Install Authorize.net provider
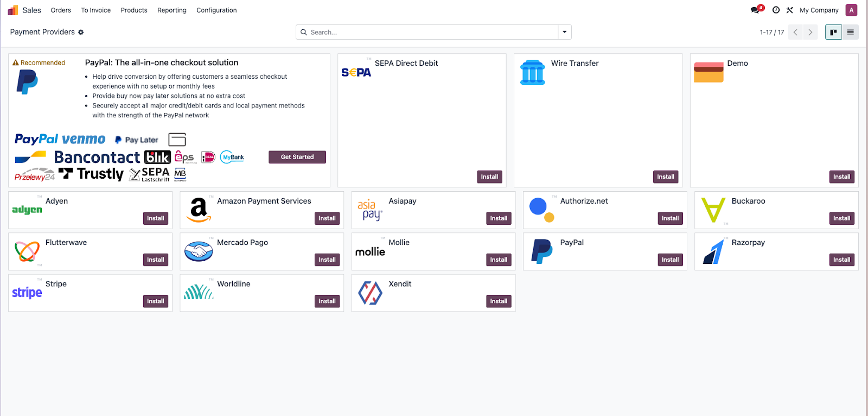868x416 pixels. click(x=670, y=218)
